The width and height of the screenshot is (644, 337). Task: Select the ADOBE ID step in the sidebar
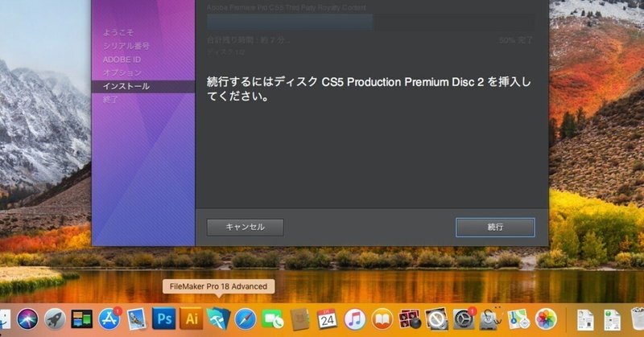122,60
